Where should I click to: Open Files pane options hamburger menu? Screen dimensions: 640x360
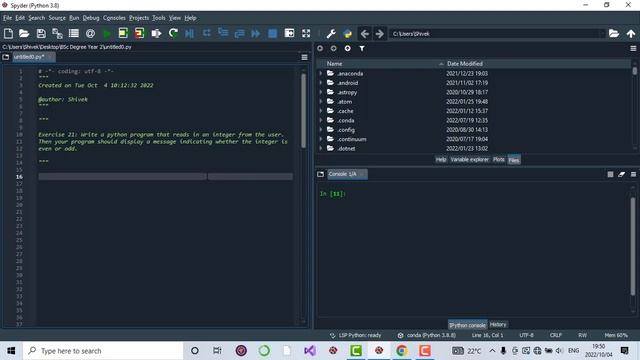(633, 48)
